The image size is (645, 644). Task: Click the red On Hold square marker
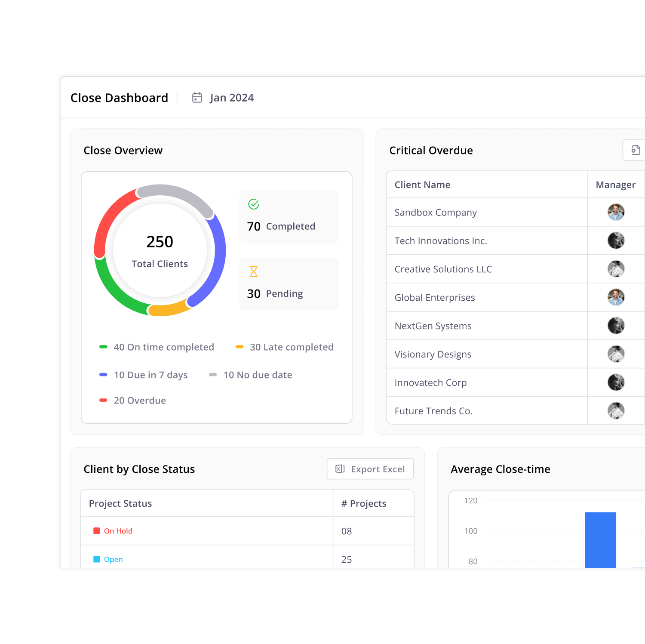[x=97, y=531]
